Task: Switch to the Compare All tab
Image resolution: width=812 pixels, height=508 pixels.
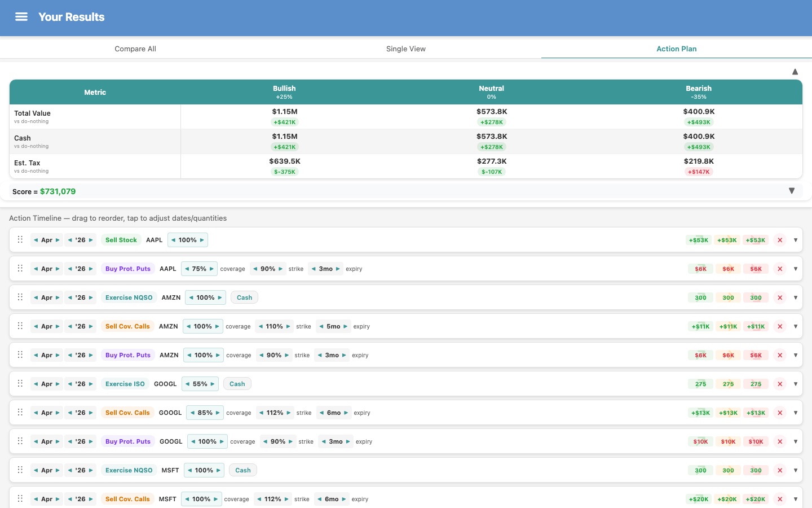Action: [x=135, y=49]
